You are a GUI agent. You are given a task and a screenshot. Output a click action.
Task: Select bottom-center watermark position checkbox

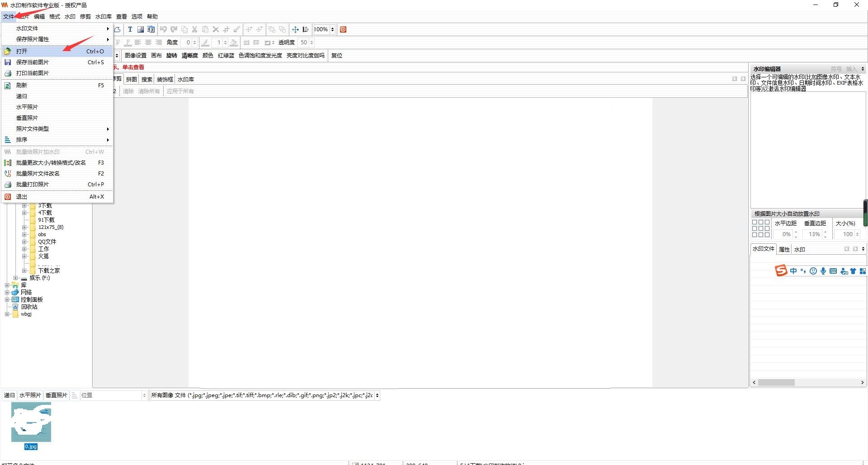point(761,235)
